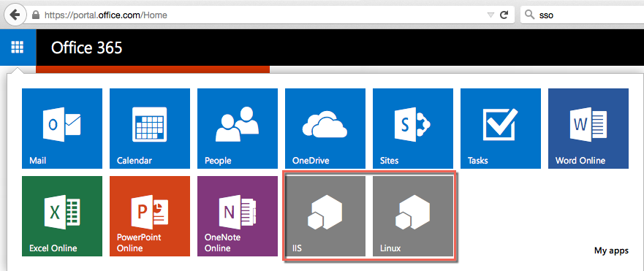Toggle the app launcher waffle icon
The width and height of the screenshot is (644, 271).
18,47
